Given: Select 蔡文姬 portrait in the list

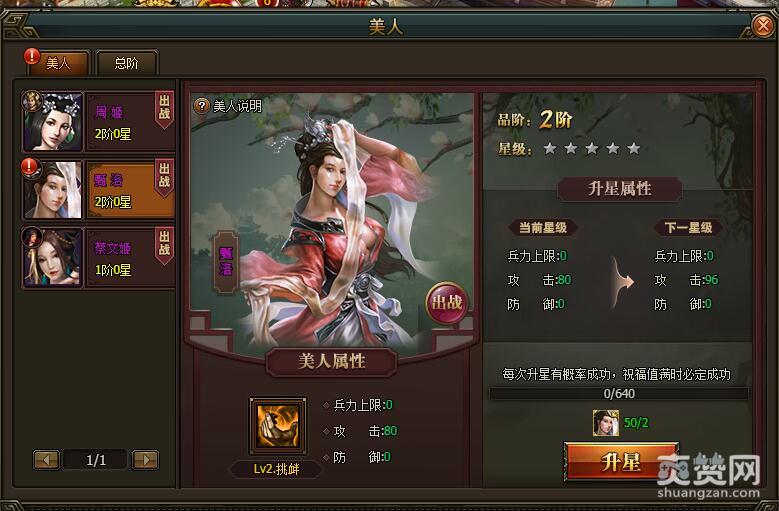Looking at the screenshot, I should [x=53, y=257].
